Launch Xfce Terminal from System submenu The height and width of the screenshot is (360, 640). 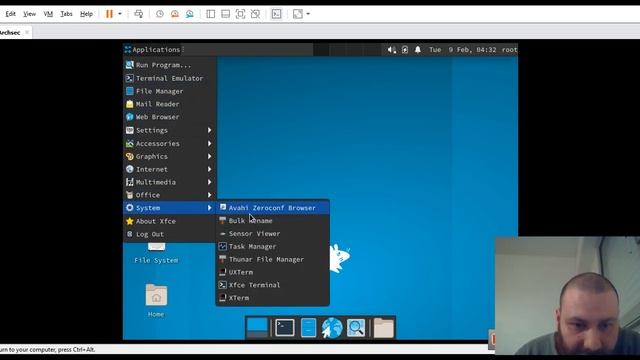(273, 285)
